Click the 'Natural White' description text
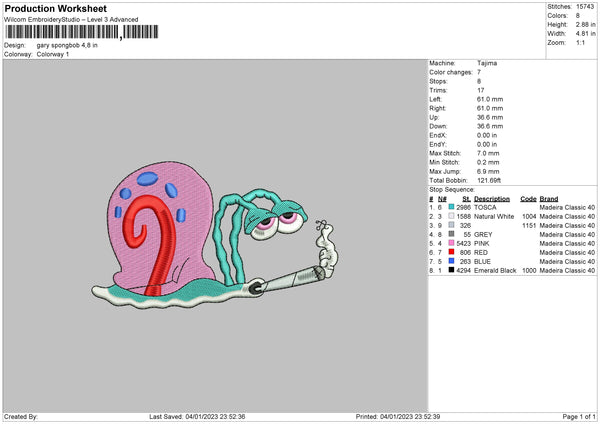The height and width of the screenshot is (424, 600). (x=494, y=216)
